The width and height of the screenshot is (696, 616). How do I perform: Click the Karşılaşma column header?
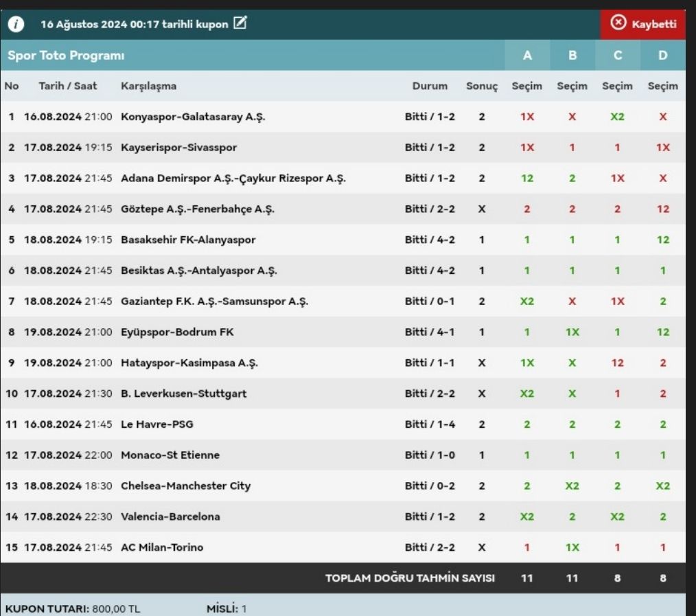[148, 86]
